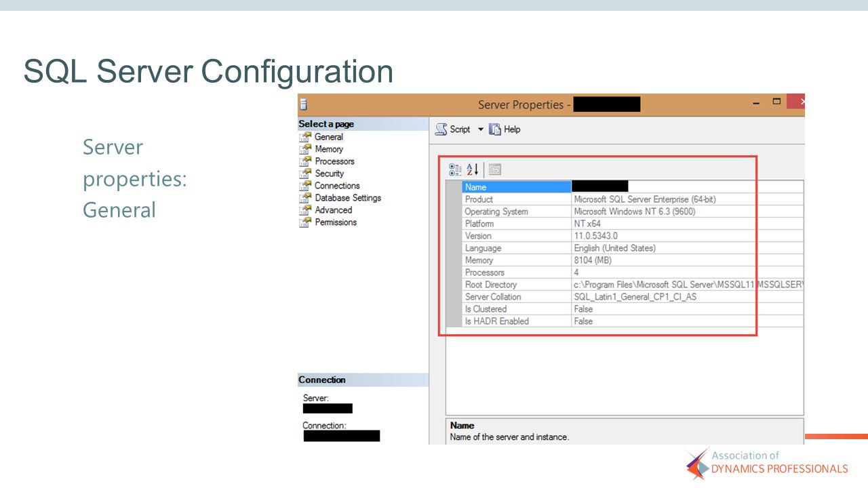Viewport: 868px width, 488px height.
Task: Click the Server Properties title bar icon
Action: pos(304,104)
